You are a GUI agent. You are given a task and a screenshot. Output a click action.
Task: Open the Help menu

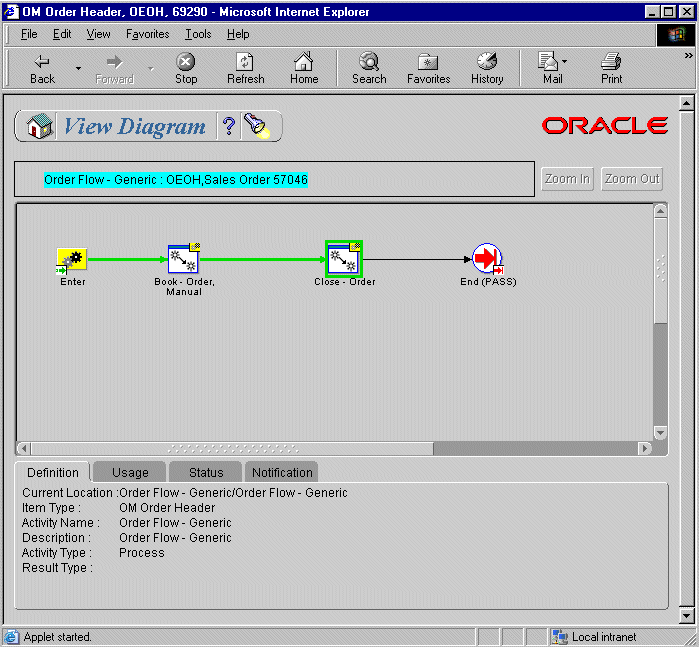point(238,34)
